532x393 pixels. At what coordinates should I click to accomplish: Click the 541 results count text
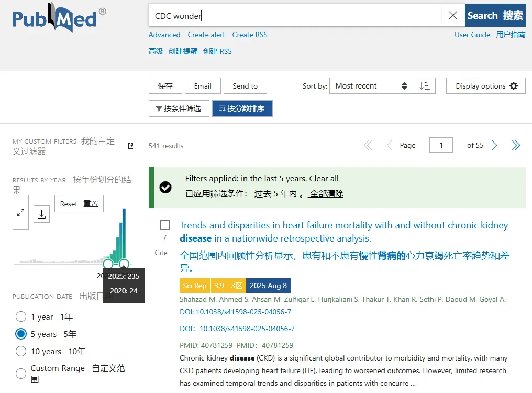tap(166, 146)
